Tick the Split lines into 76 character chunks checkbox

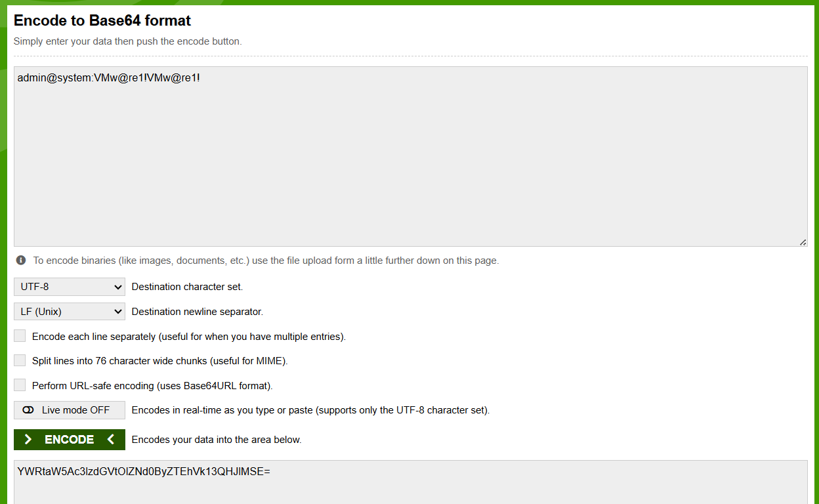pyautogui.click(x=20, y=360)
